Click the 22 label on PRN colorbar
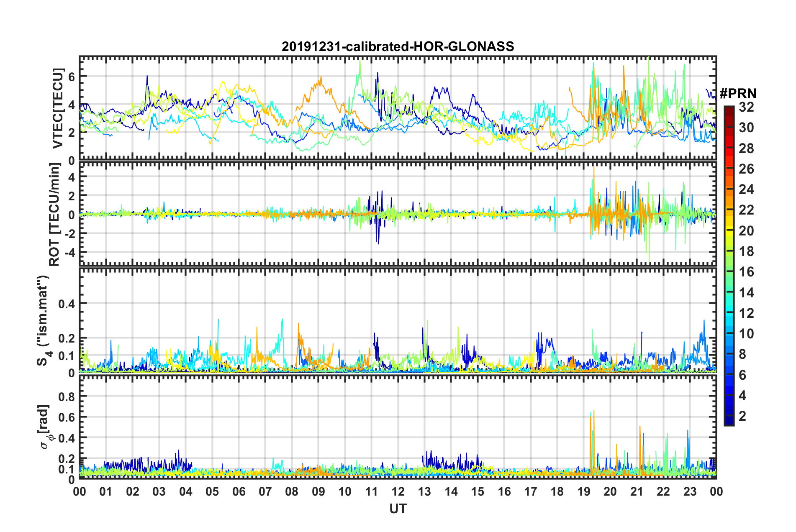This screenshot has height=532, width=796. point(746,210)
